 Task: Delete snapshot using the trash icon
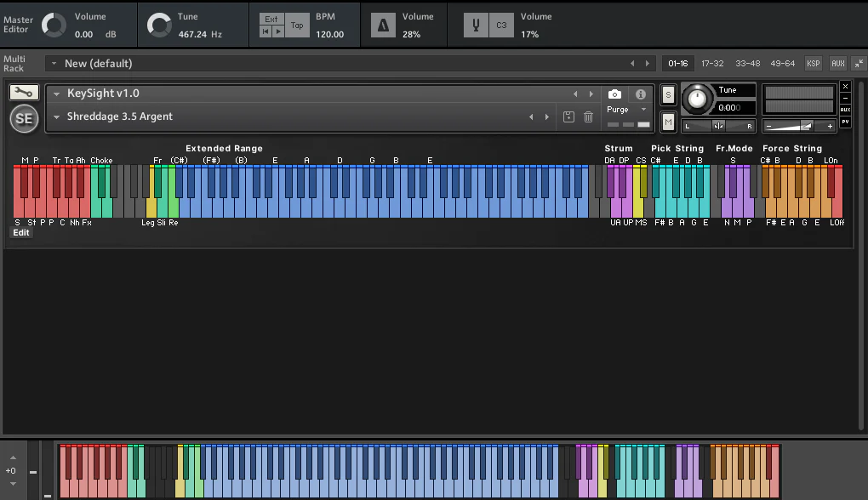[588, 116]
